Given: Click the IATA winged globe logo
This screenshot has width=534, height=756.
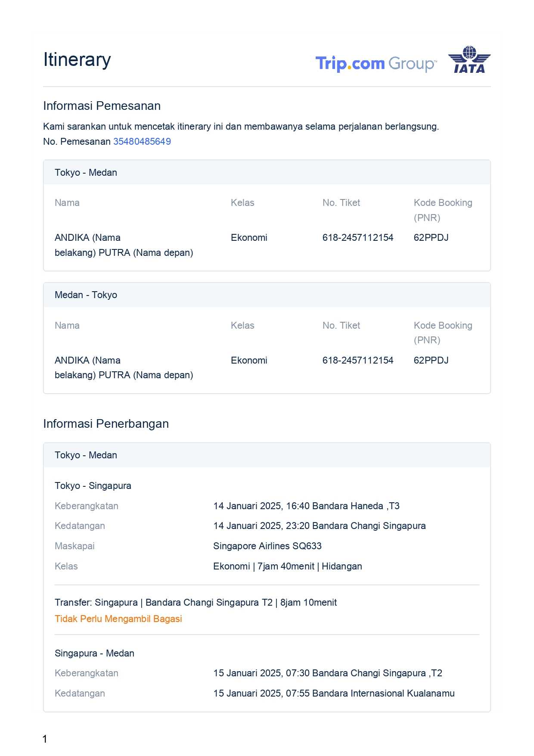Looking at the screenshot, I should pos(469,59).
